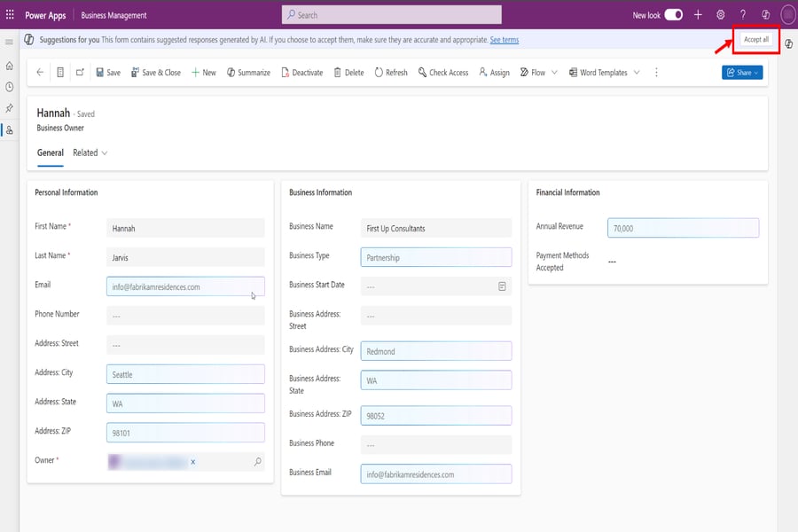Open the record set form icon
This screenshot has width=798, height=532.
click(x=60, y=73)
